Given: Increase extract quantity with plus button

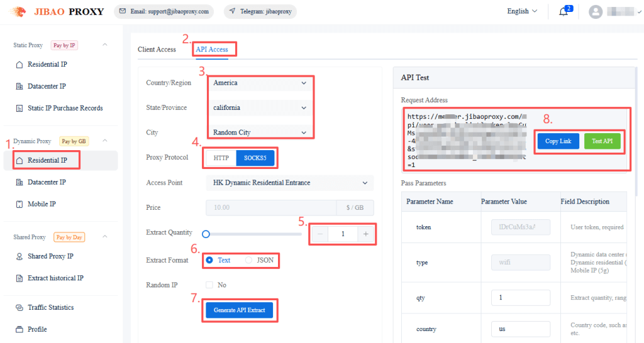Looking at the screenshot, I should [365, 234].
